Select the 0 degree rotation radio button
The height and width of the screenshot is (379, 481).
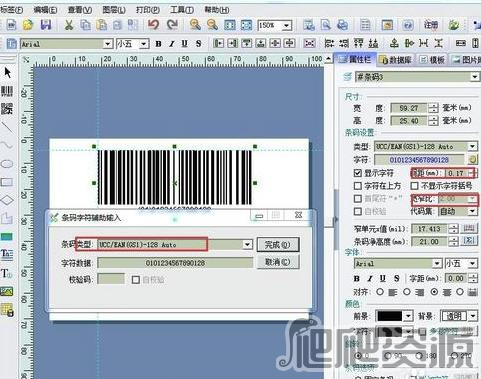[358, 355]
